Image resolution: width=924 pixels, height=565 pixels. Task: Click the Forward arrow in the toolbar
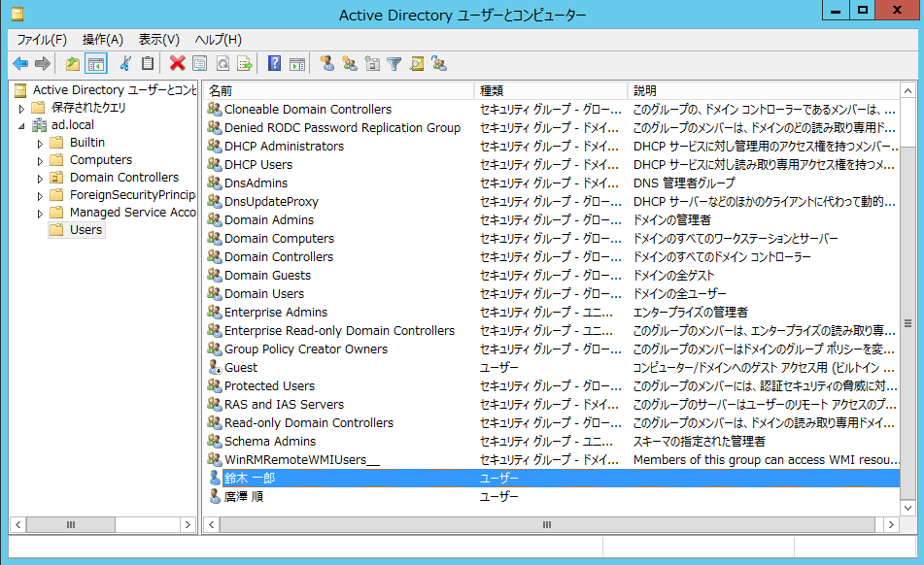[x=43, y=63]
